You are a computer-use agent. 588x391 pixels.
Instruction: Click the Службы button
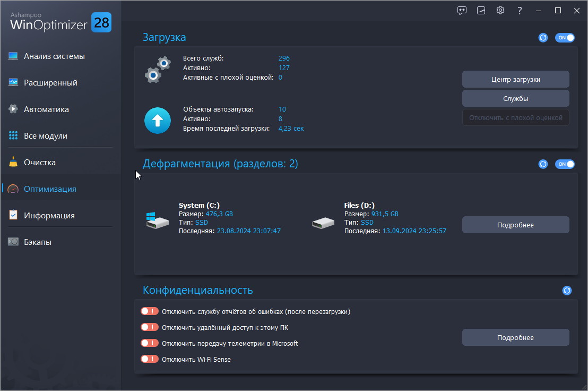pyautogui.click(x=516, y=99)
